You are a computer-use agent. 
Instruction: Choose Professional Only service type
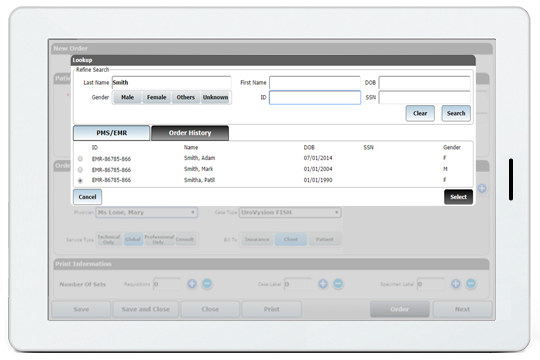click(159, 239)
